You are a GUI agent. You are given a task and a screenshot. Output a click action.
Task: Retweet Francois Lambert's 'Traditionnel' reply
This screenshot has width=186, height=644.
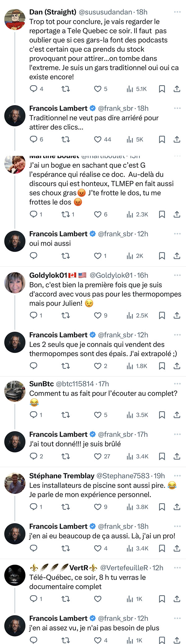pos(65,139)
